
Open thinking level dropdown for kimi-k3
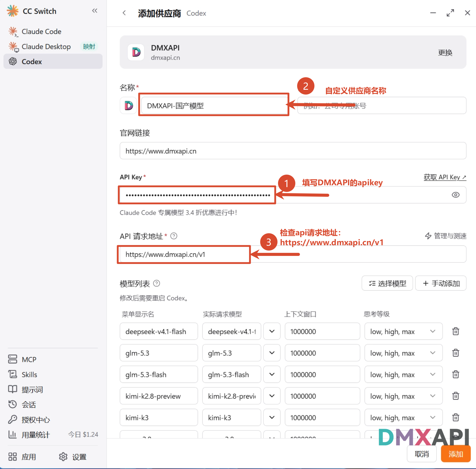(403, 417)
